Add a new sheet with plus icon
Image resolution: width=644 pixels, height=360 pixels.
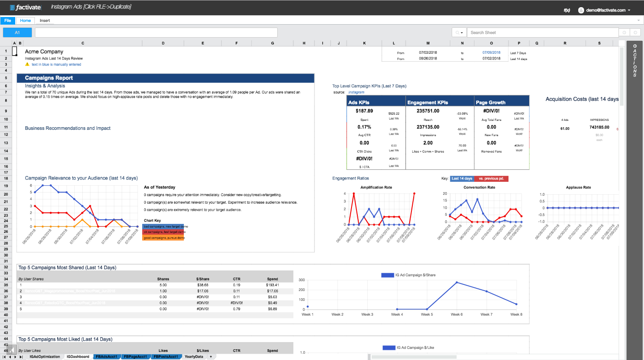tap(211, 357)
